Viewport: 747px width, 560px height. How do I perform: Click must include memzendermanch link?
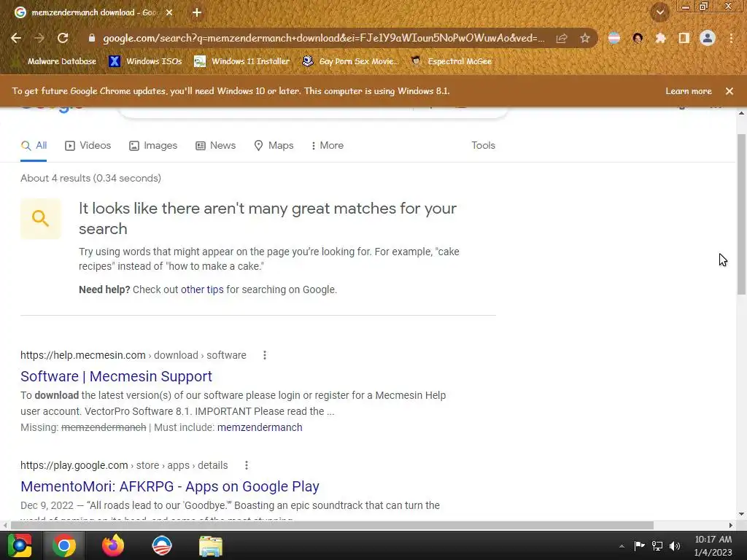coord(260,427)
